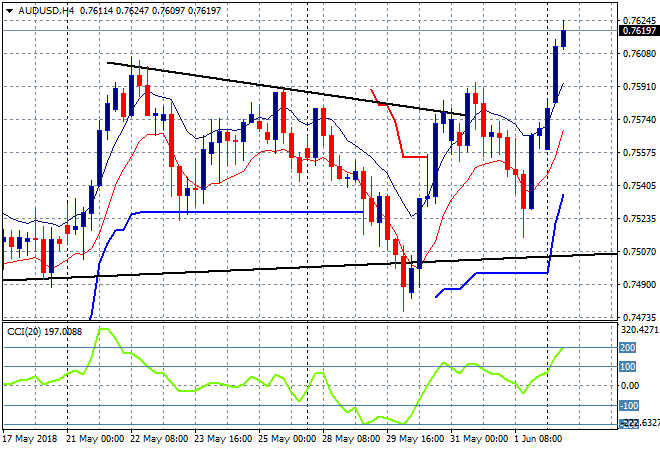This screenshot has height=450, width=660.
Task: Click the 21 May 00:00 time label
Action: 95,439
